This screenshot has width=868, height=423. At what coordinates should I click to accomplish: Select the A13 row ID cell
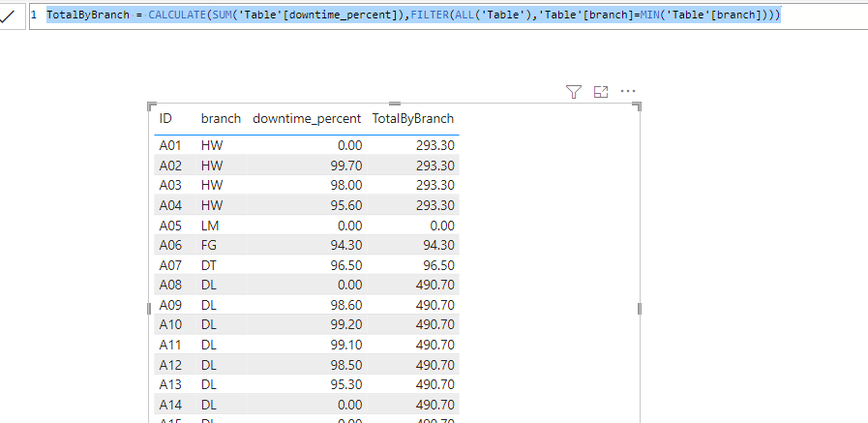click(170, 385)
